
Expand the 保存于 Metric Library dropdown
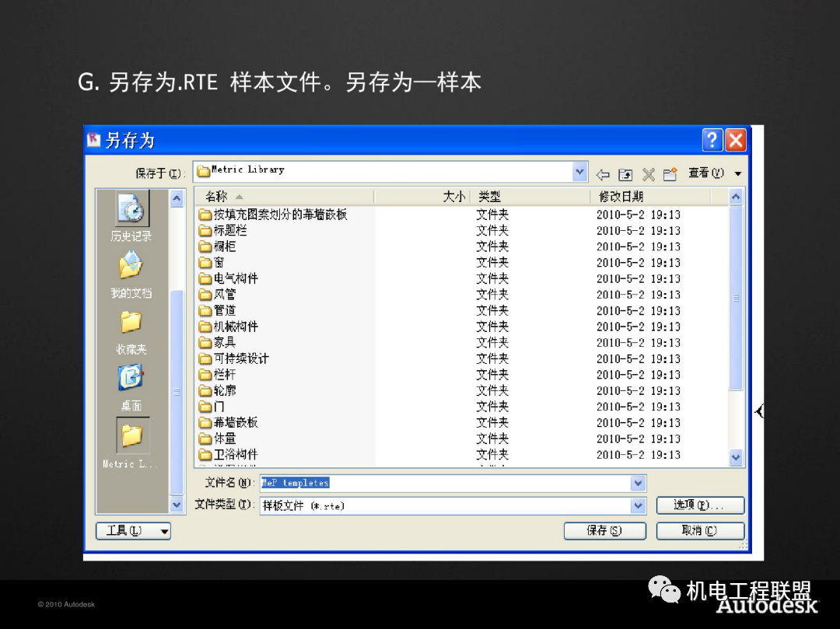pos(579,172)
